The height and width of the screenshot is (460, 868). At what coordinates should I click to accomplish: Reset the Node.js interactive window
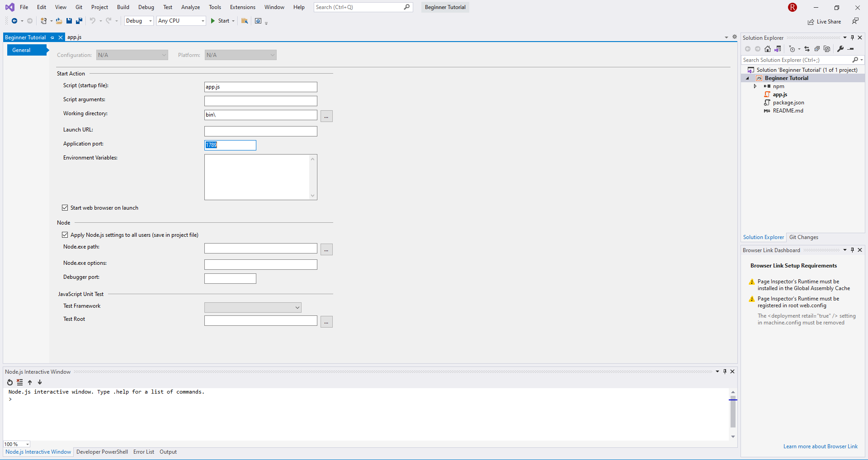pyautogui.click(x=10, y=382)
